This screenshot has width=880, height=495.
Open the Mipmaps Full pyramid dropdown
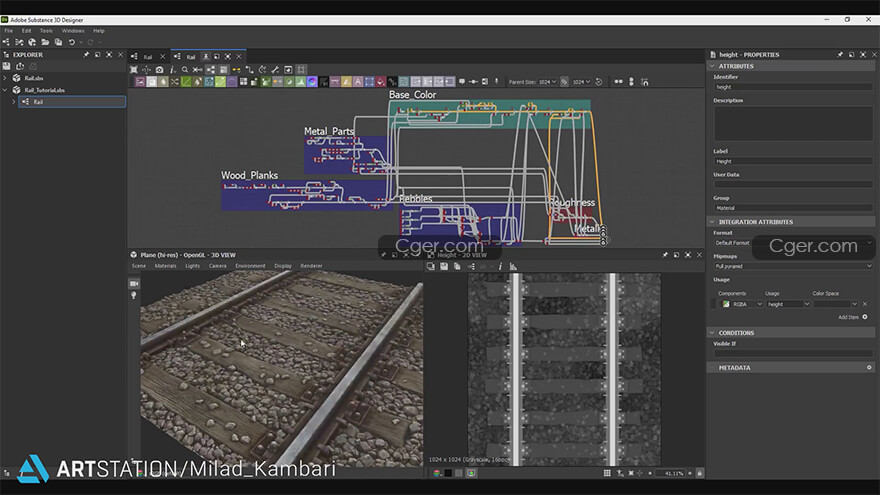coord(793,266)
